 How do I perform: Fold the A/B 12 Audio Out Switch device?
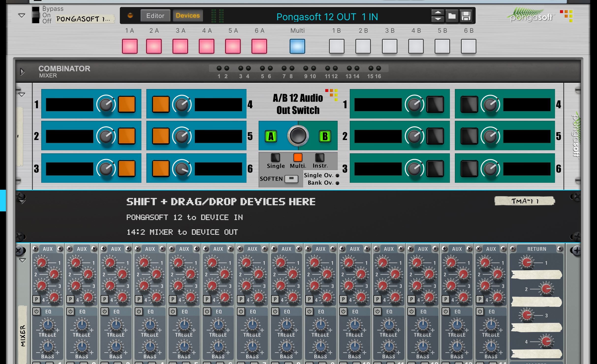[x=22, y=95]
